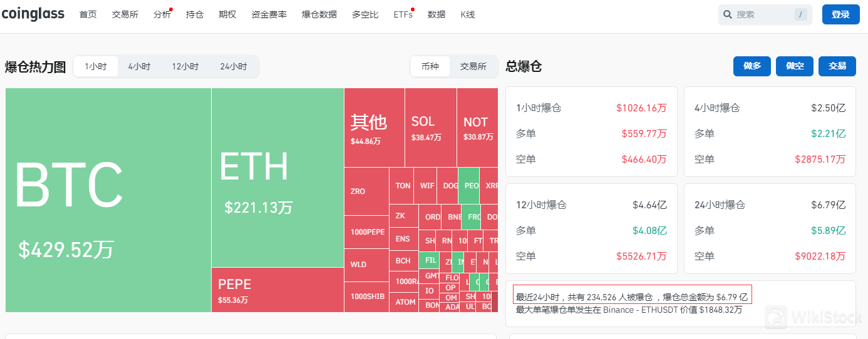The width and height of the screenshot is (868, 339).
Task: Toggle heatmap view to 交易所
Action: click(473, 66)
